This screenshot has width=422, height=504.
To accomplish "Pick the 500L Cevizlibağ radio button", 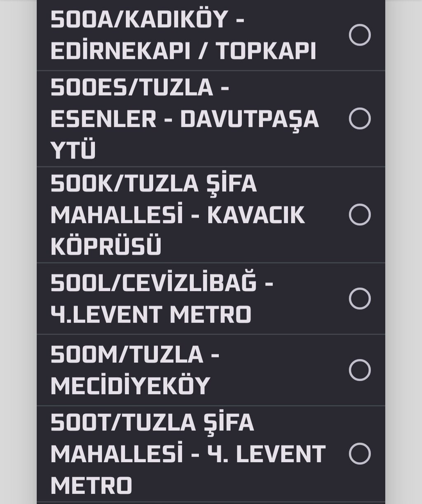I will pyautogui.click(x=359, y=298).
